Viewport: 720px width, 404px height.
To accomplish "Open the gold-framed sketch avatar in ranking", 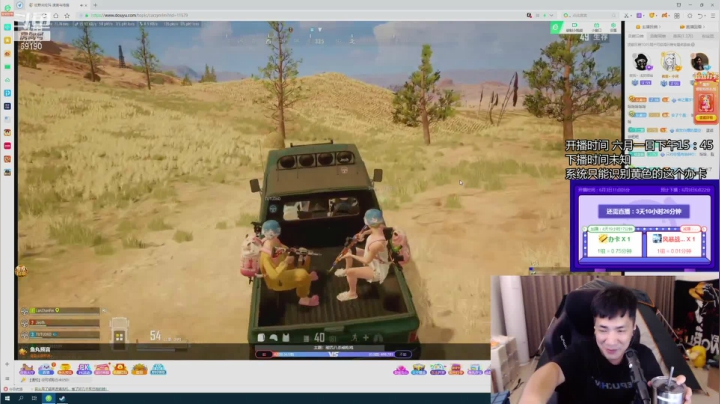I will pyautogui.click(x=670, y=62).
